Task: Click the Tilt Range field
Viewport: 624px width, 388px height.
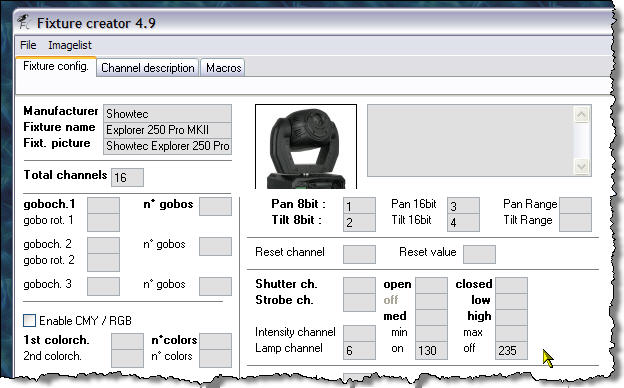Action: (x=575, y=222)
